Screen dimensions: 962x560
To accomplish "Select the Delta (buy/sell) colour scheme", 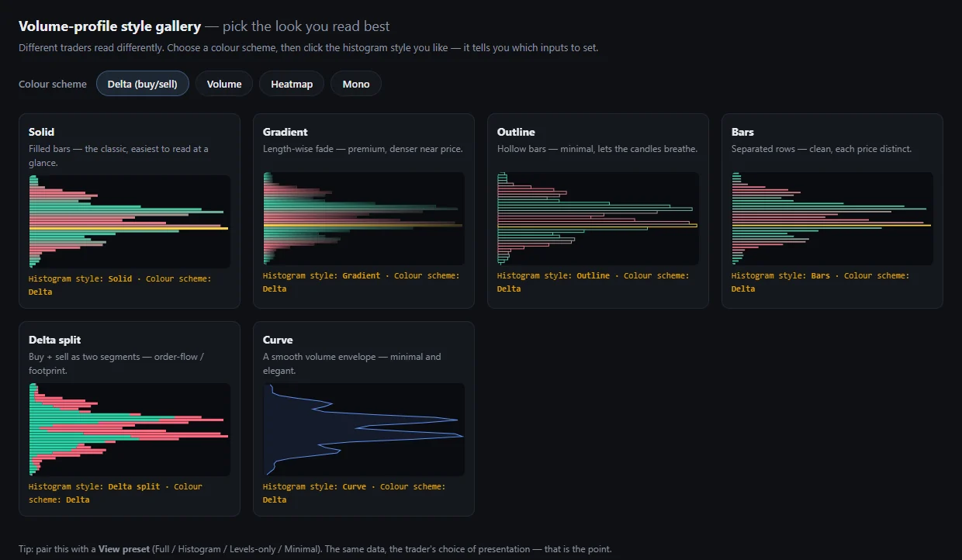I will point(143,84).
